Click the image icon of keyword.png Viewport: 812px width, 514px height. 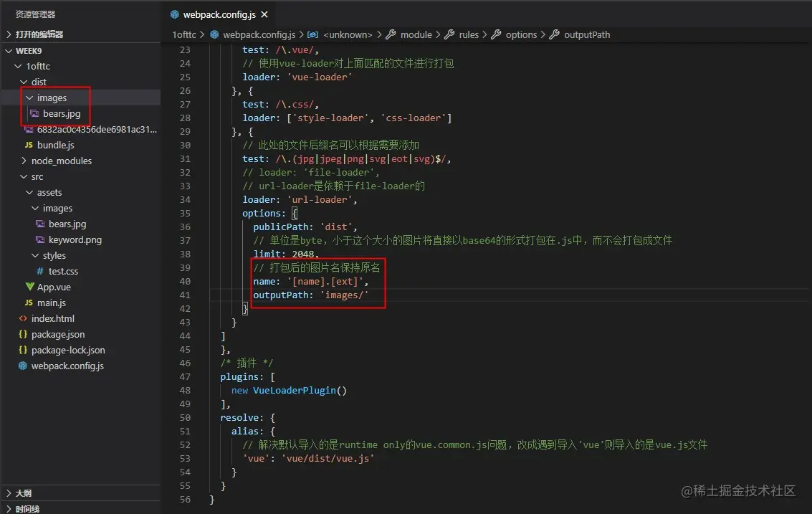click(x=40, y=240)
